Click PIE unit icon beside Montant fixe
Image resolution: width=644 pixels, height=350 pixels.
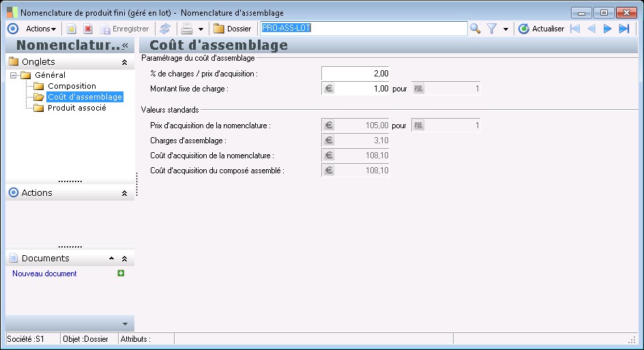pos(418,88)
